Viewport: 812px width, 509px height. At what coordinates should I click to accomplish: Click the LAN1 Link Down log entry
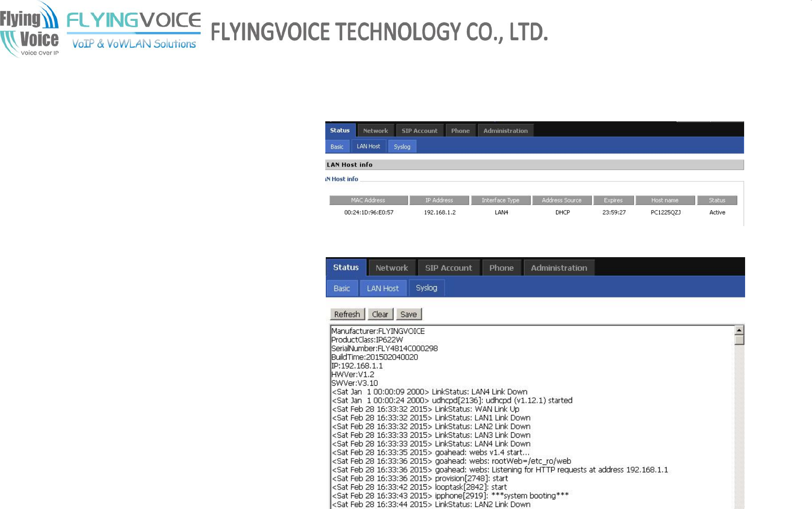click(431, 418)
